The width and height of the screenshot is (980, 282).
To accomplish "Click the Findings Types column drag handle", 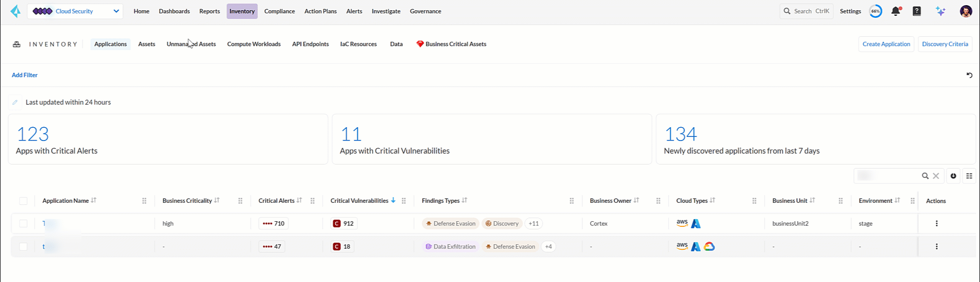I will [572, 201].
